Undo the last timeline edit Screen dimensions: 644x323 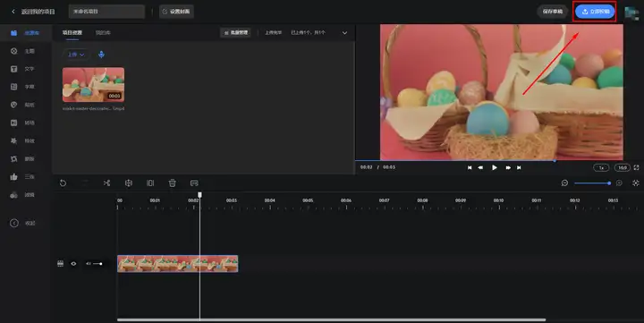click(63, 183)
